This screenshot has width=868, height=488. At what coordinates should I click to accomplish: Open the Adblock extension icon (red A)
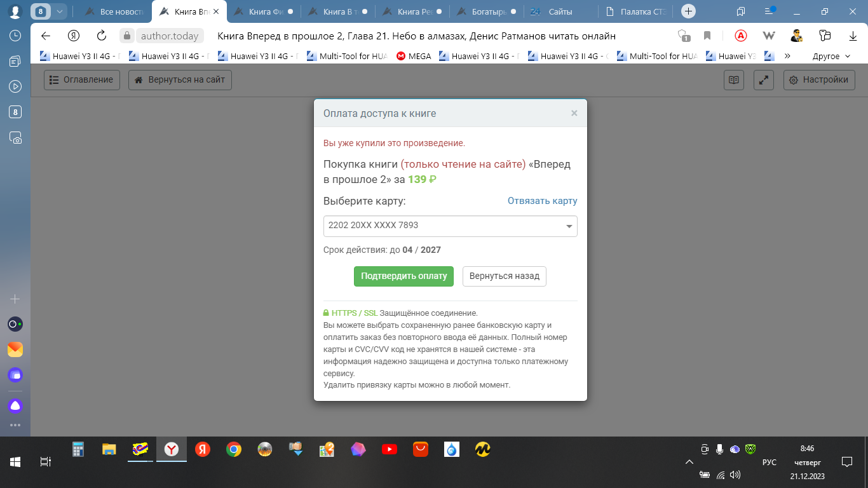(x=740, y=36)
